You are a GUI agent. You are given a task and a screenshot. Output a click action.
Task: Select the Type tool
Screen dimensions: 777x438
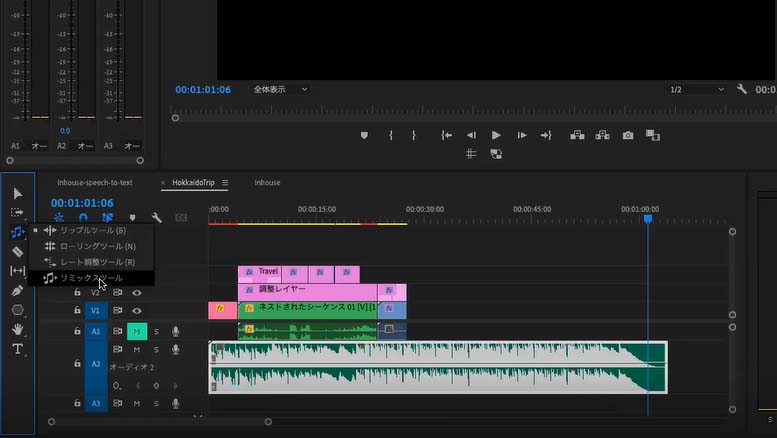[x=17, y=349]
